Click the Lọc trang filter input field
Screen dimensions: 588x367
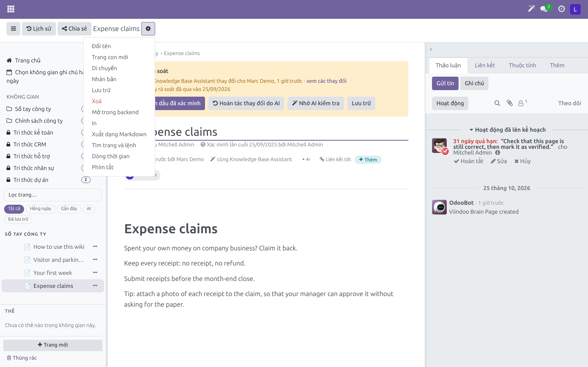click(x=53, y=195)
